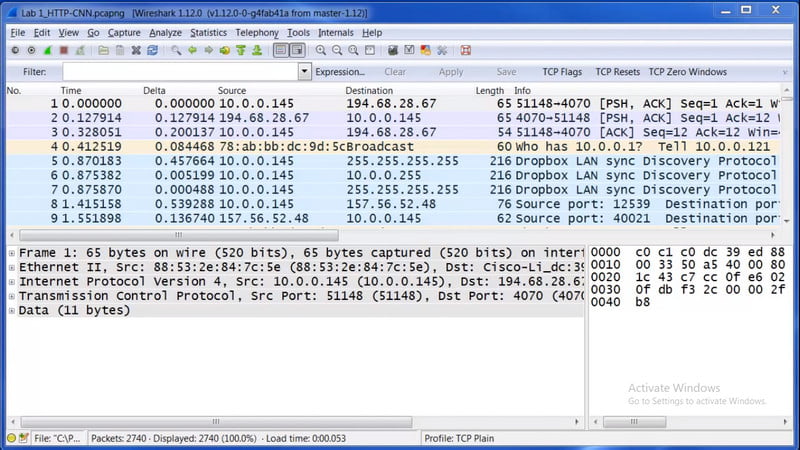
Task: Apply the TCP Flags filter button
Action: (x=562, y=72)
